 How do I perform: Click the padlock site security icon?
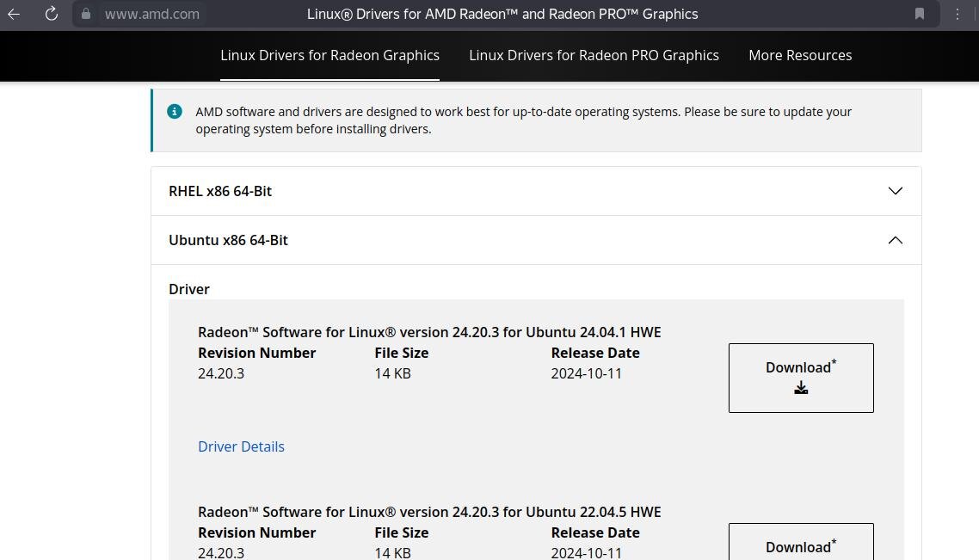tap(86, 14)
